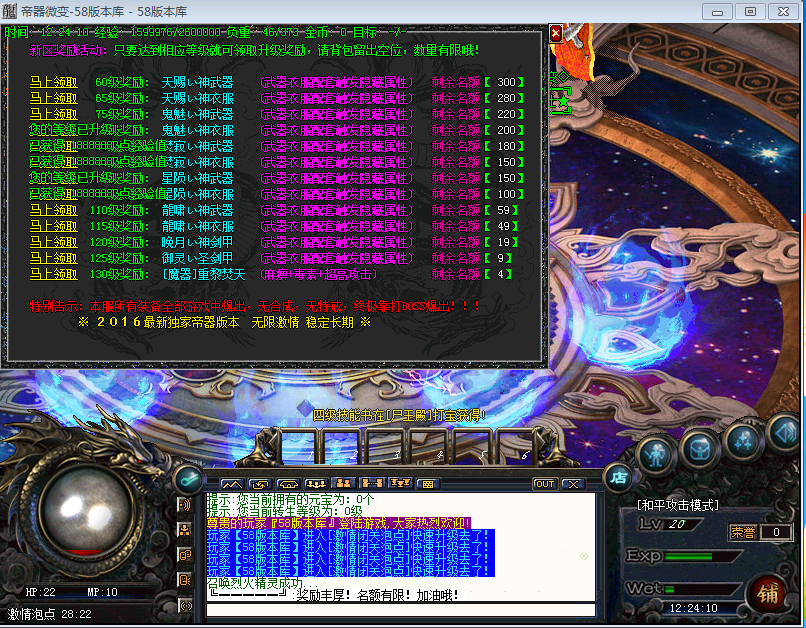The width and height of the screenshot is (806, 628).
Task: Claim the 110级奖励 with 马上领取
Action: click(53, 210)
